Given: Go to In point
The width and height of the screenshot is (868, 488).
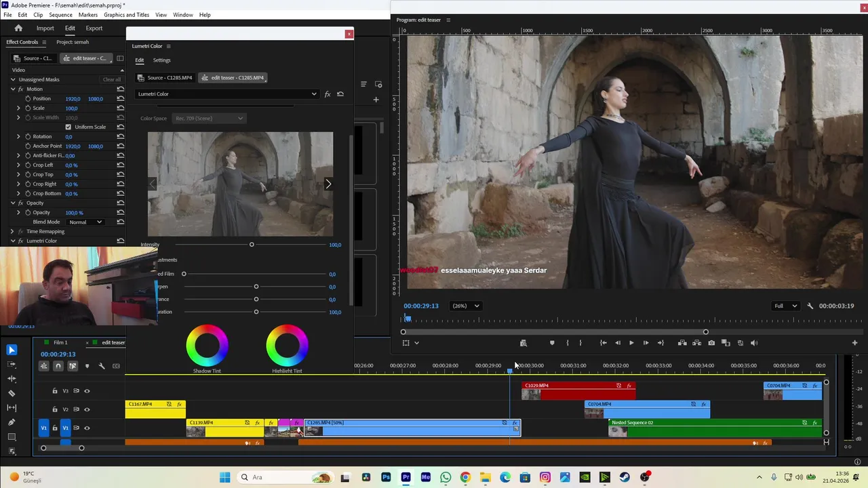Looking at the screenshot, I should coord(603,343).
